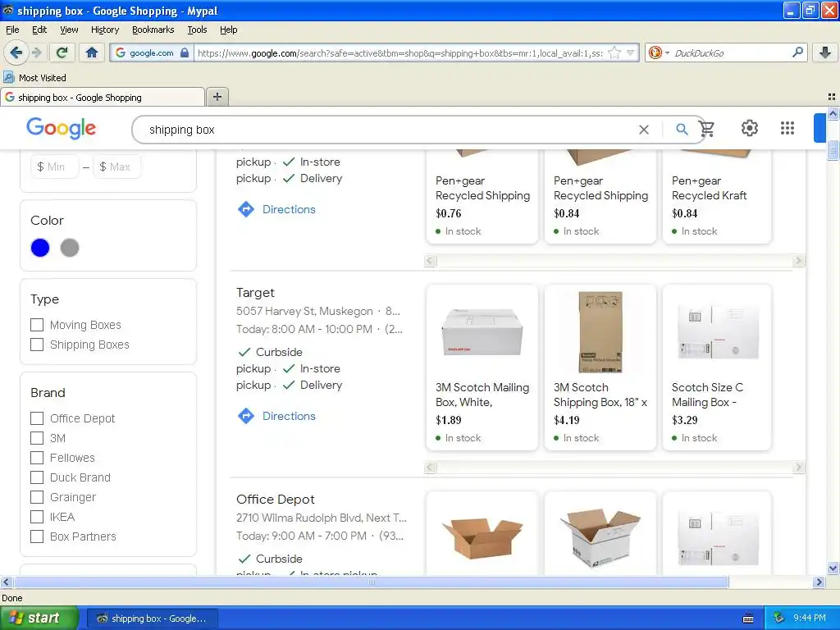Image resolution: width=840 pixels, height=630 pixels.
Task: Open the URL history dropdown arrow
Action: 631,53
